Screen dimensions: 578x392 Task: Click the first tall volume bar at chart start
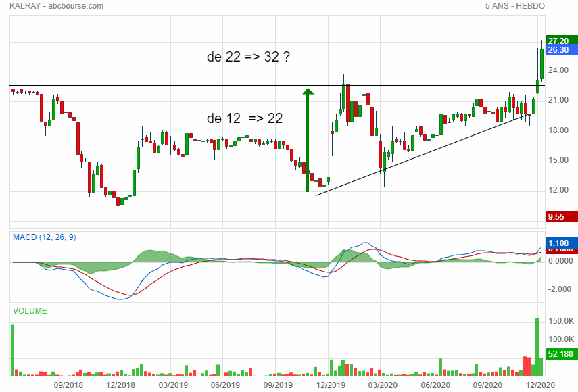point(13,350)
